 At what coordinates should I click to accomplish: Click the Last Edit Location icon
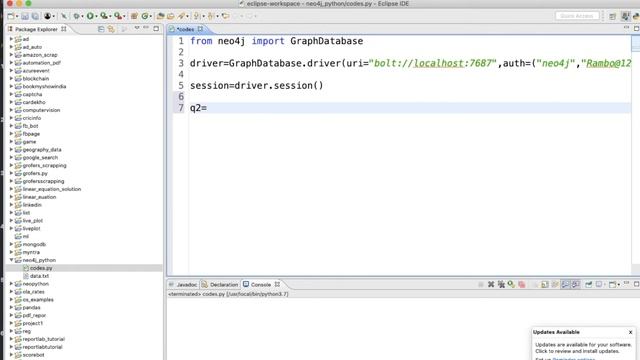click(225, 16)
